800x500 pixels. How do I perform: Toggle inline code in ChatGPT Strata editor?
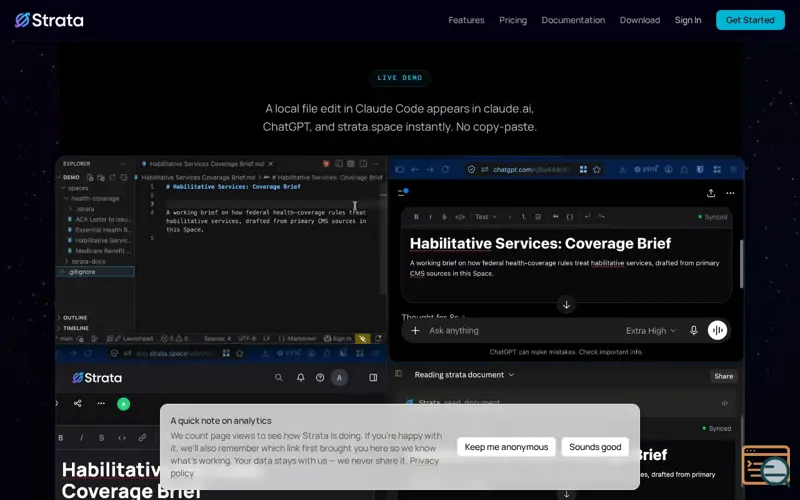460,217
